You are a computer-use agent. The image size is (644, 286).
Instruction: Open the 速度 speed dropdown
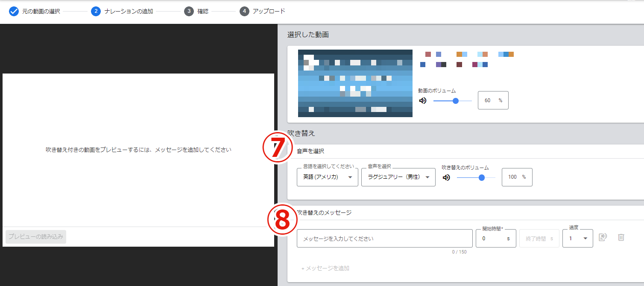(x=577, y=239)
